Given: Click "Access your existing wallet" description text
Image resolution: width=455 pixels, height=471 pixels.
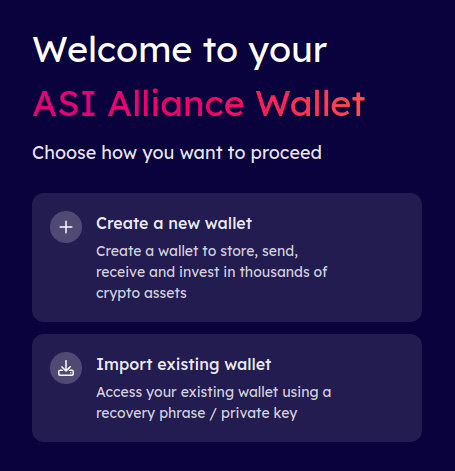Looking at the screenshot, I should coord(214,392).
